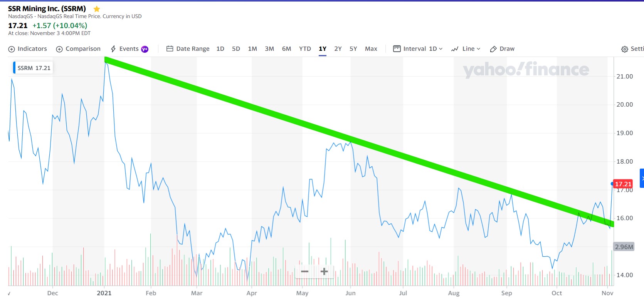The width and height of the screenshot is (644, 301).
Task: Zoom in with the plus button
Action: 324,272
